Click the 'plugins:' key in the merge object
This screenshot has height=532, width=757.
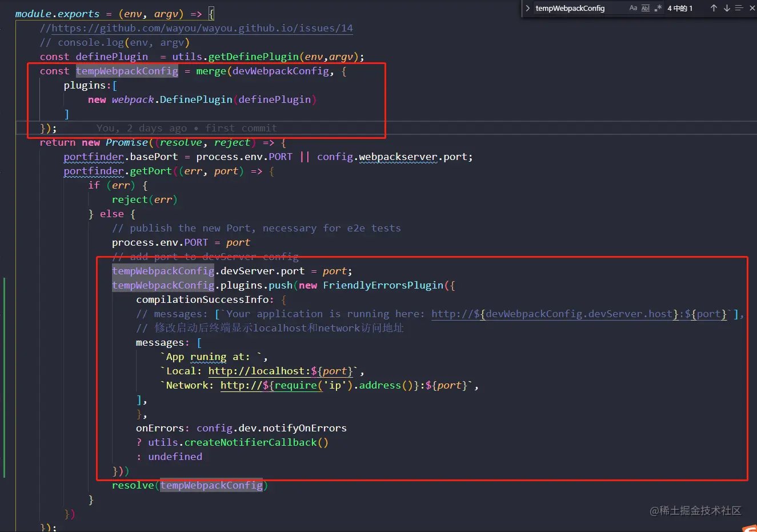87,85
